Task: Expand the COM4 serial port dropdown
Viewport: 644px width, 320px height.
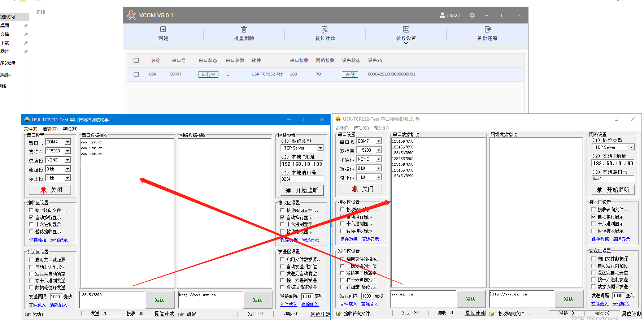Action: (68, 142)
